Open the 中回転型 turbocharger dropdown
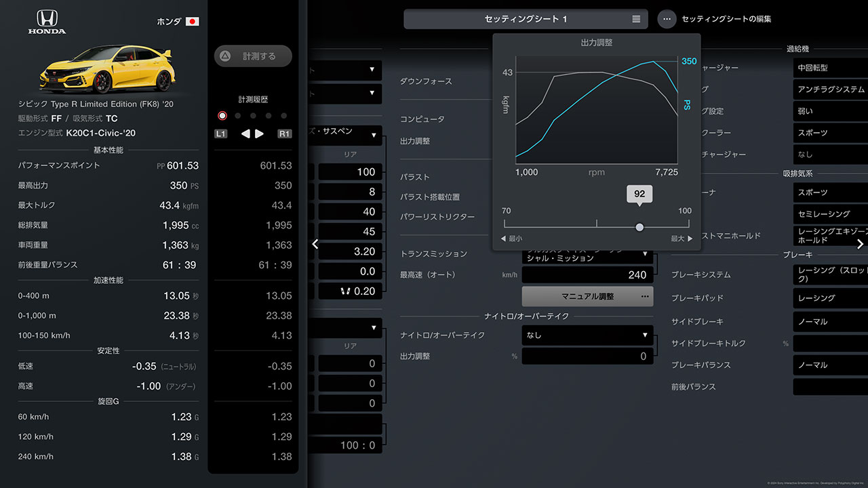 coord(830,68)
